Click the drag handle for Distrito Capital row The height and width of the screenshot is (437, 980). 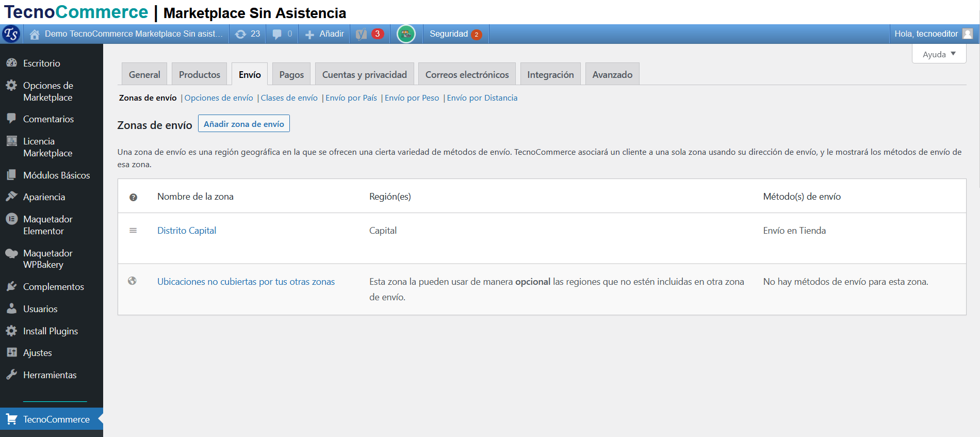pos(133,231)
